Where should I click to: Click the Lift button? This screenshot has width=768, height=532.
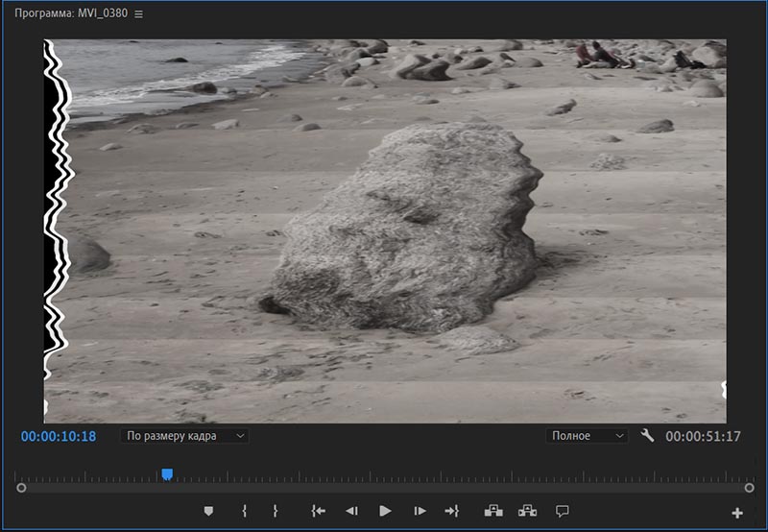point(493,511)
